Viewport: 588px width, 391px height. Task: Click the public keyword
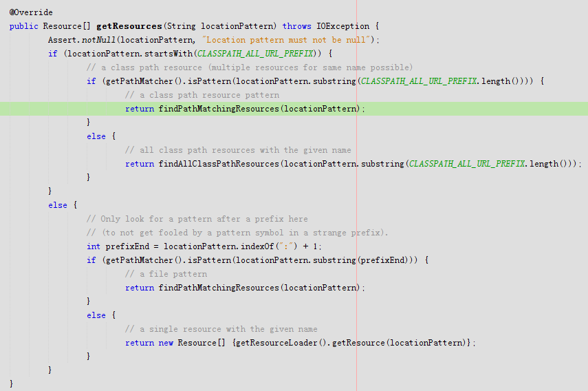tap(23, 26)
